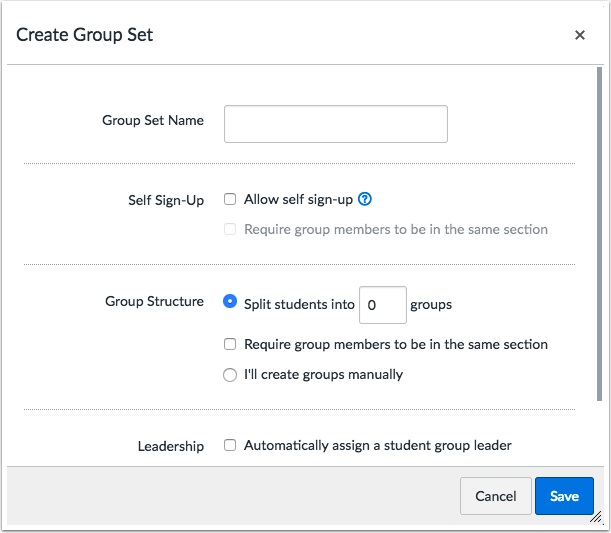Focus the Group Set Name field
The image size is (611, 533).
[x=335, y=124]
